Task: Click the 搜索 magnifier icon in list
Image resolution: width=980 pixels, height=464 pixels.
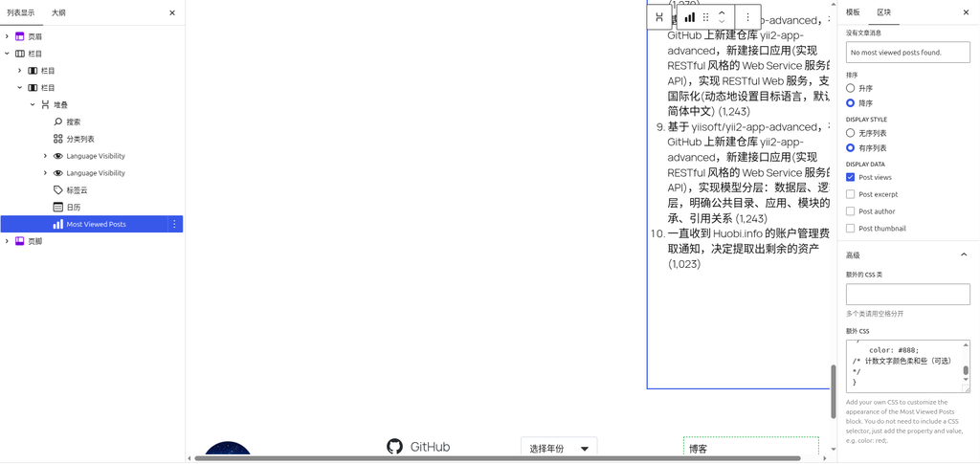Action: pyautogui.click(x=57, y=122)
